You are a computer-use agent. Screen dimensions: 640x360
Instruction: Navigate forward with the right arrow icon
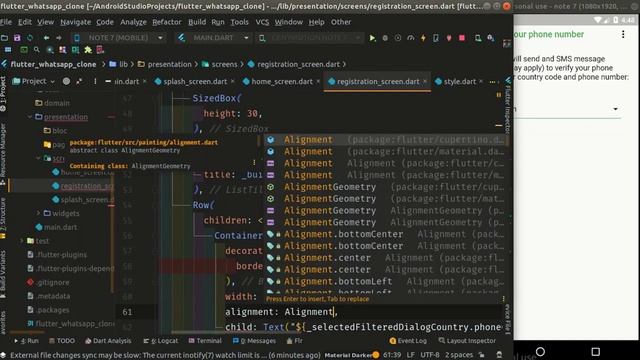[59, 38]
